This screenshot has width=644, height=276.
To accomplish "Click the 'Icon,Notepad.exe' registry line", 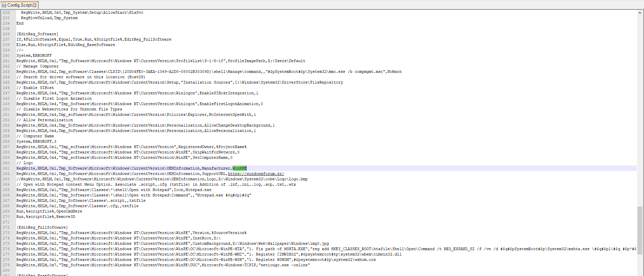I will 114,190.
